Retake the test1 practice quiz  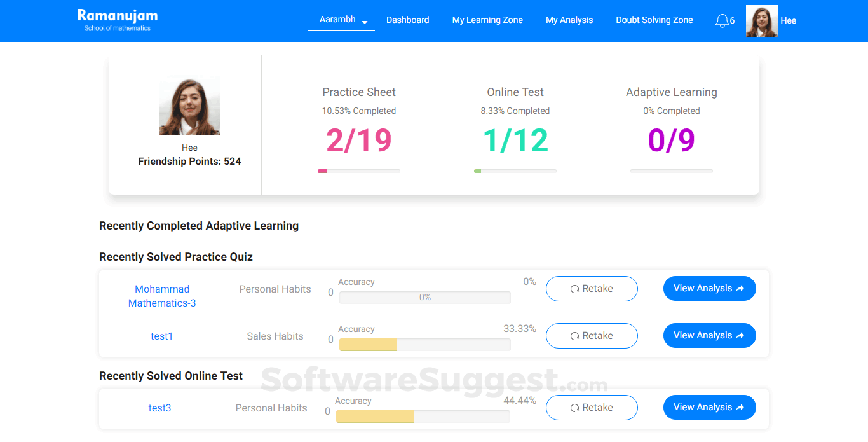[x=592, y=336]
